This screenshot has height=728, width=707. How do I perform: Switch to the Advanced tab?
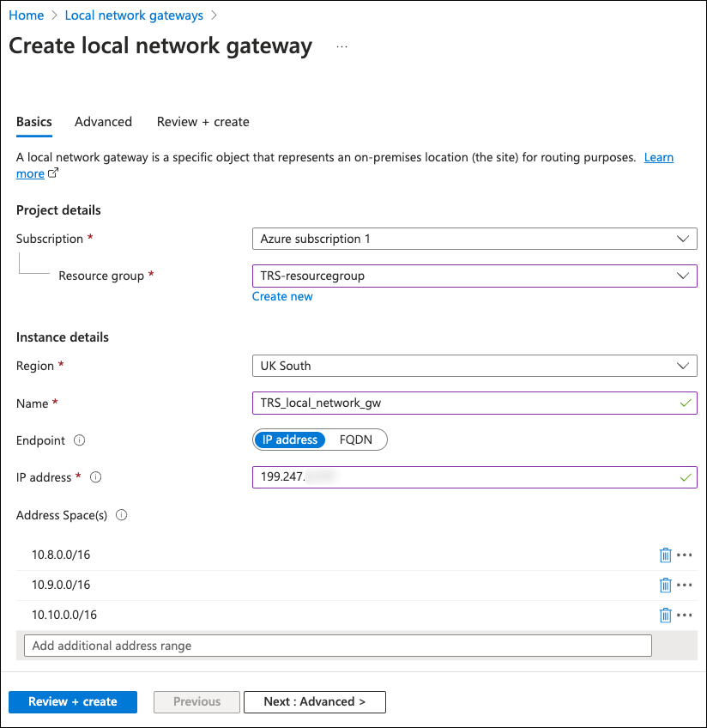[x=103, y=122]
